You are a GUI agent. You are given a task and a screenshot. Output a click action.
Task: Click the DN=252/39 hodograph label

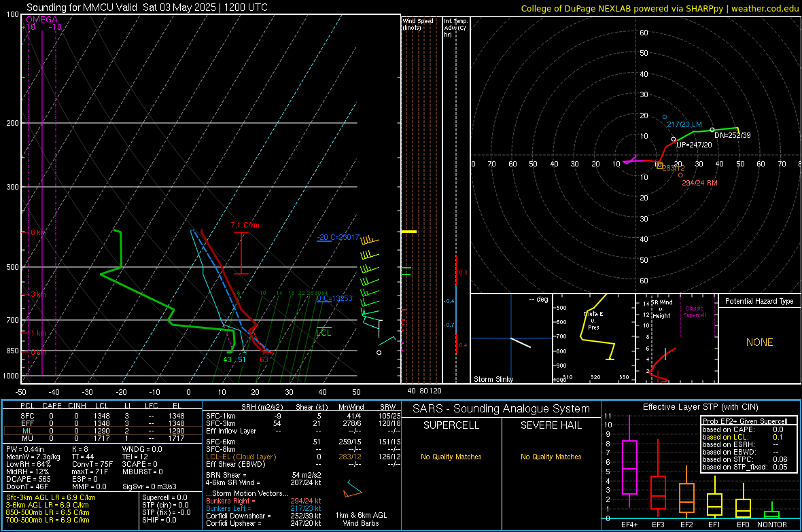[x=733, y=136]
